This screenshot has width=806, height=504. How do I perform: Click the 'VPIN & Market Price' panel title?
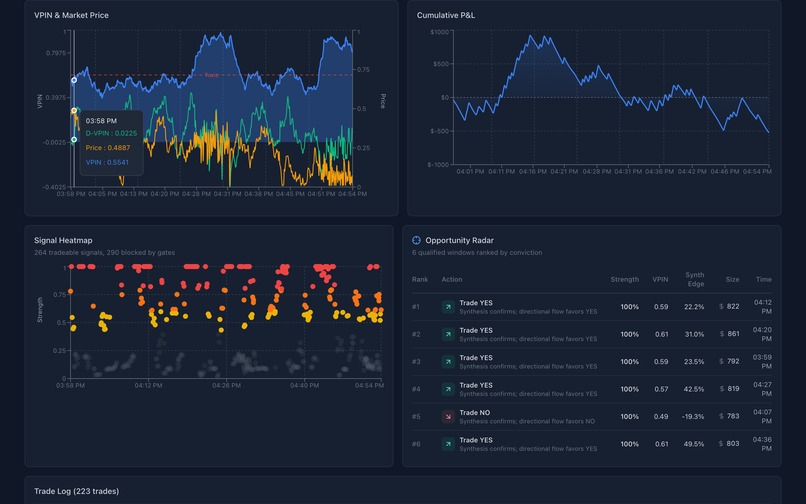71,15
